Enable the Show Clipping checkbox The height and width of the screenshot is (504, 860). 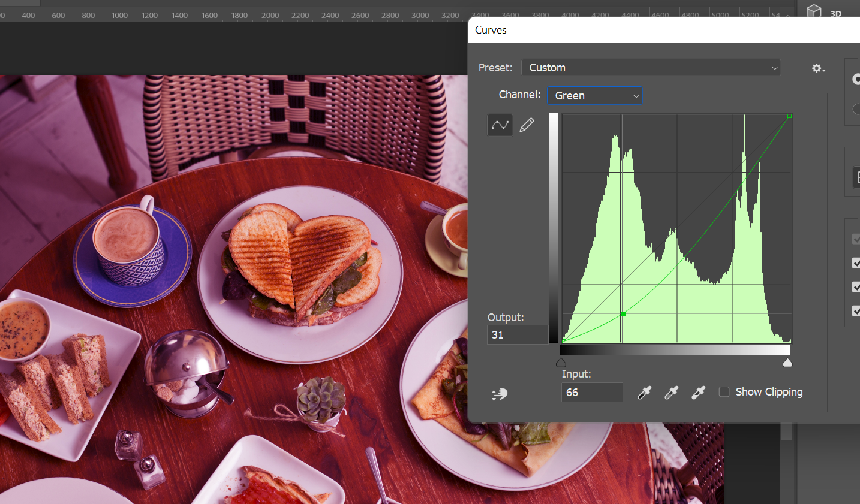pos(724,392)
